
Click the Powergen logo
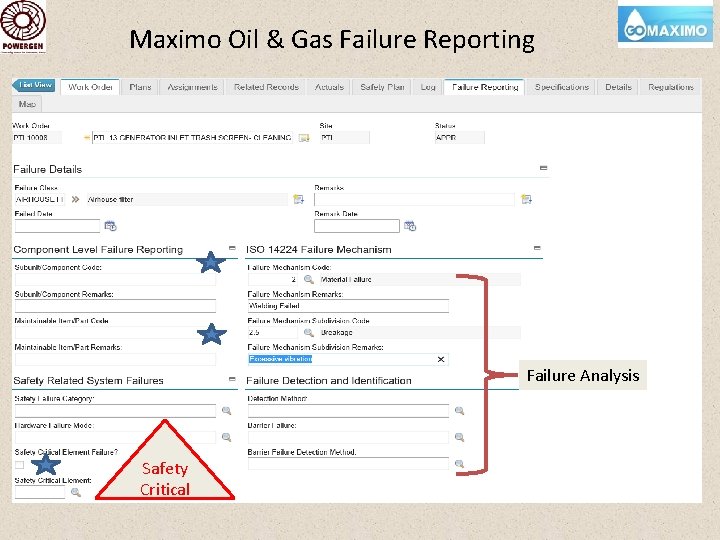tap(23, 27)
